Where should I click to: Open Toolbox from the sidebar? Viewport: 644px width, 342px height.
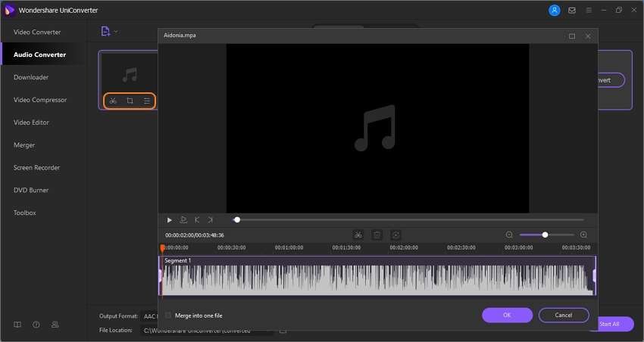click(x=25, y=213)
